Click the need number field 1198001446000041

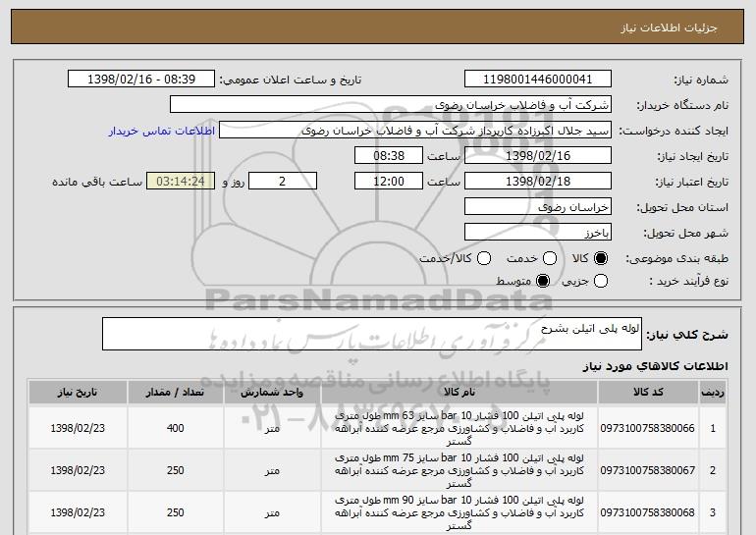[538, 80]
